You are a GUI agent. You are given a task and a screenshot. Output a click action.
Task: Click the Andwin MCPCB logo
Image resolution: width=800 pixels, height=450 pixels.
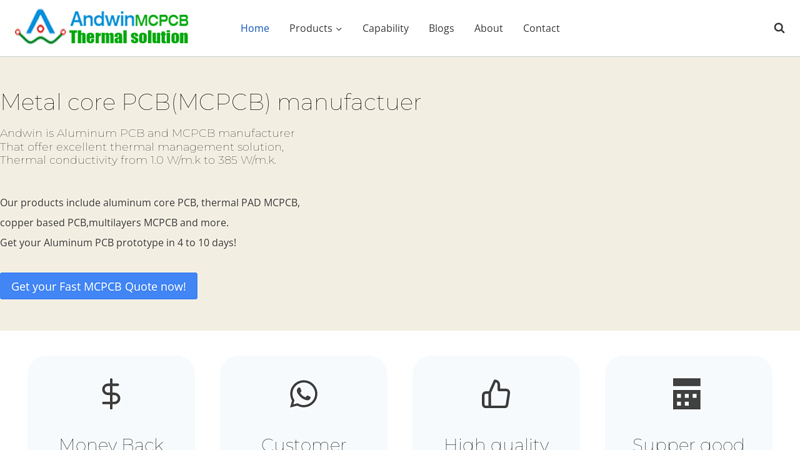(102, 27)
